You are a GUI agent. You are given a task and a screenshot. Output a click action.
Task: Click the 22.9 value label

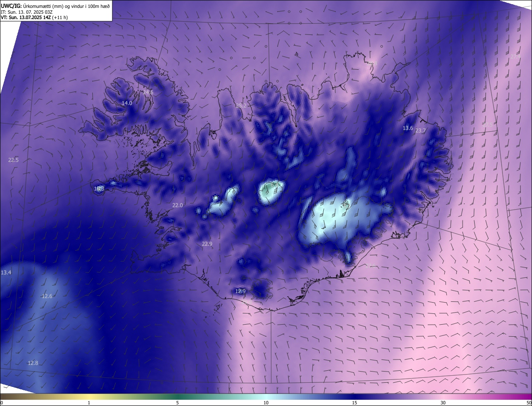coord(207,244)
